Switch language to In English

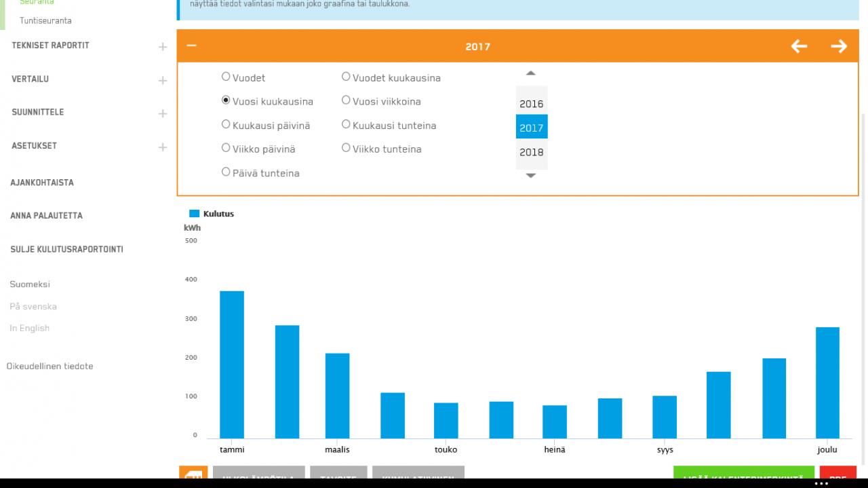(x=29, y=329)
